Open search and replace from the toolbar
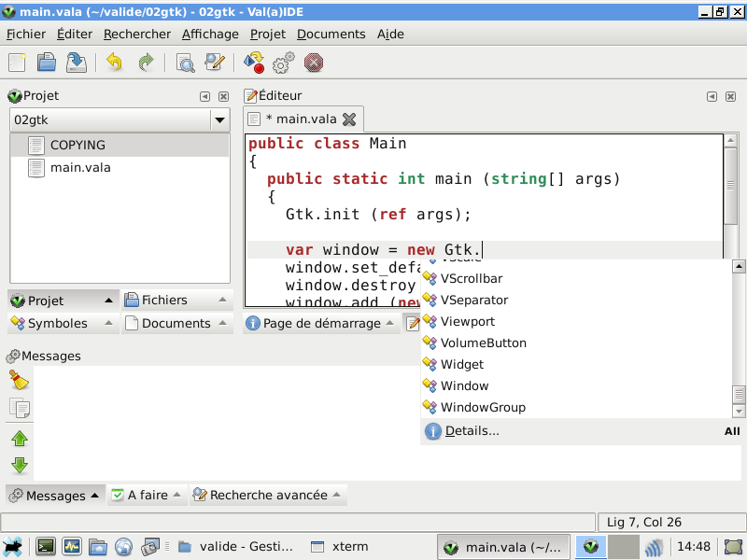Image resolution: width=747 pixels, height=560 pixels. click(x=213, y=63)
